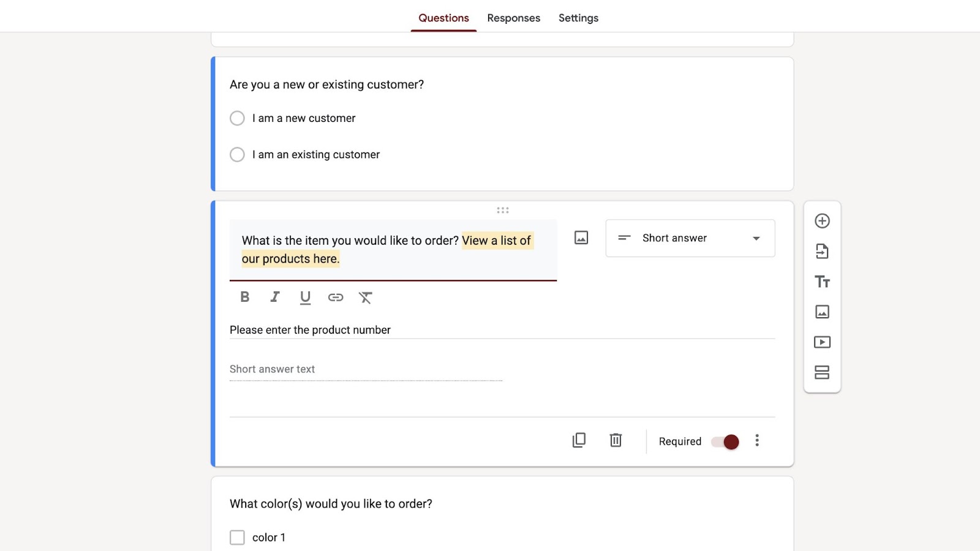
Task: Switch to the Responses tab
Action: point(513,18)
